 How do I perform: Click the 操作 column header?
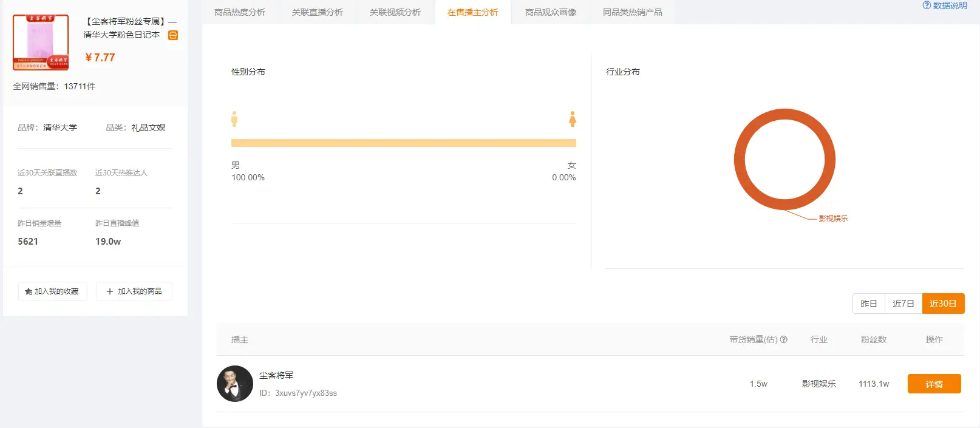tap(934, 339)
